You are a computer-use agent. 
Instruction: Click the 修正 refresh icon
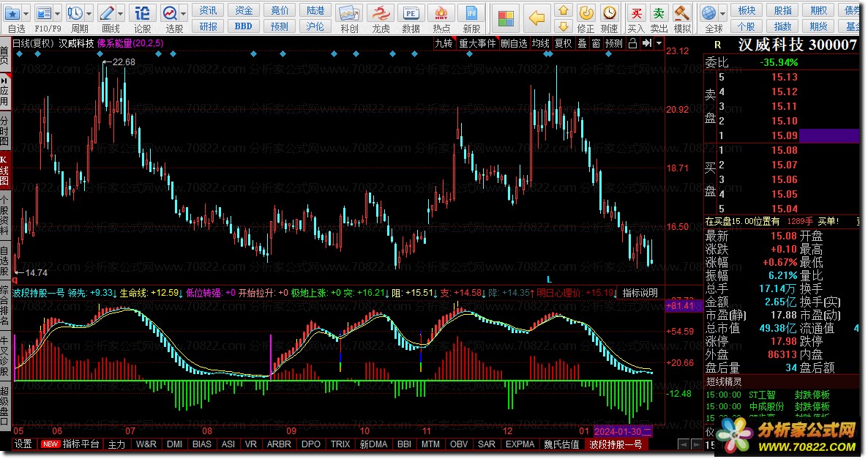tap(586, 12)
